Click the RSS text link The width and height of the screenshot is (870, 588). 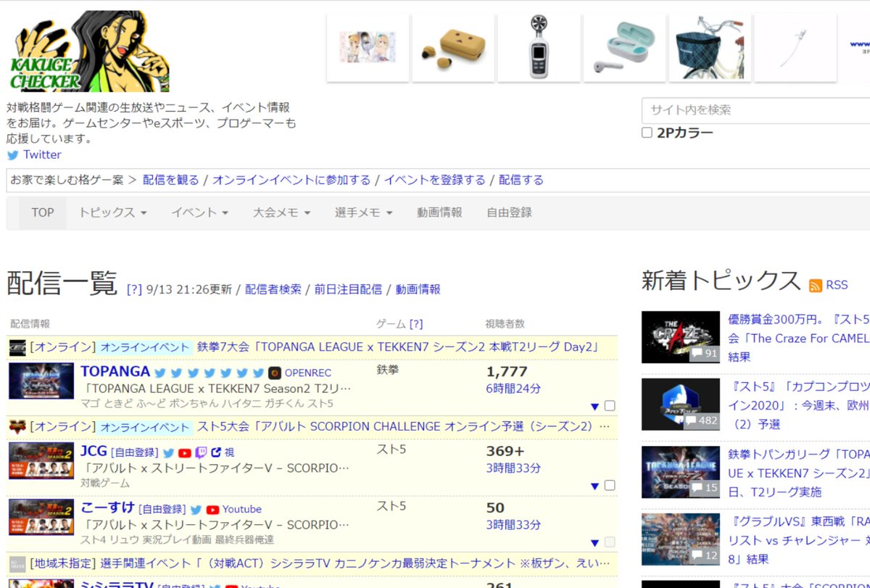click(x=837, y=285)
